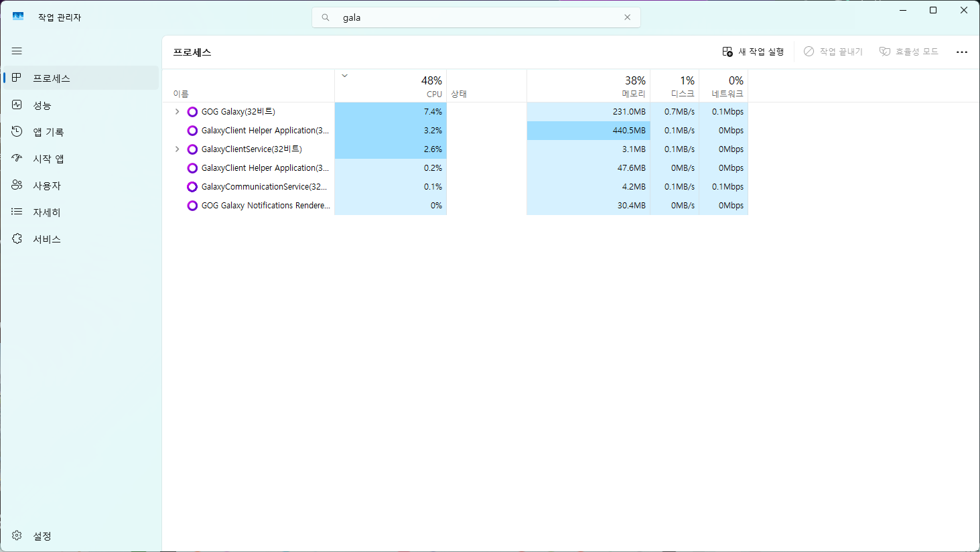Click the search box containing gala

(476, 17)
